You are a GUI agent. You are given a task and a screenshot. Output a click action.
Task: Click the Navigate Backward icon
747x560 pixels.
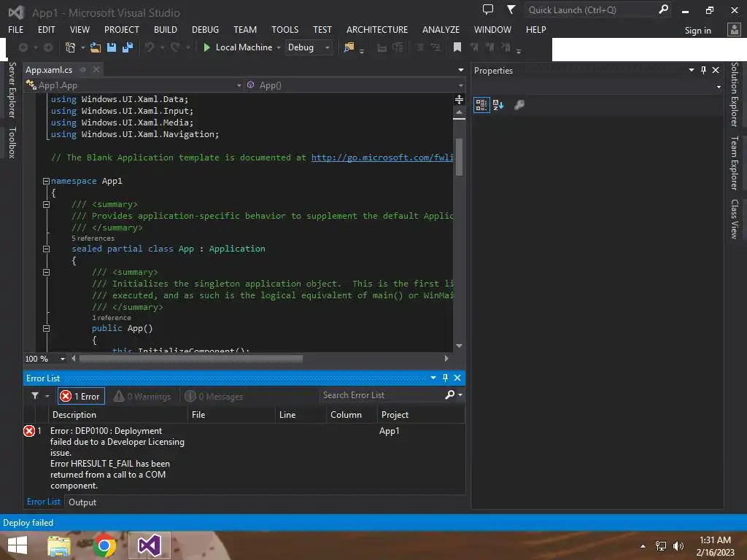[23, 47]
